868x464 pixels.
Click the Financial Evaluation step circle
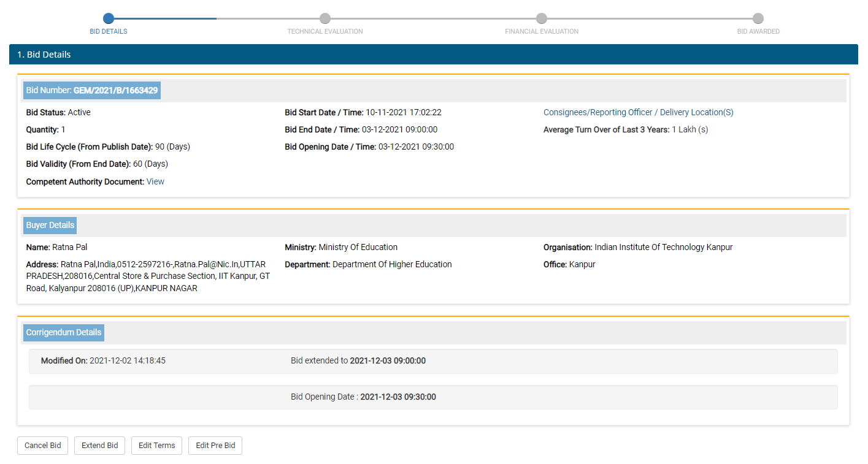542,18
